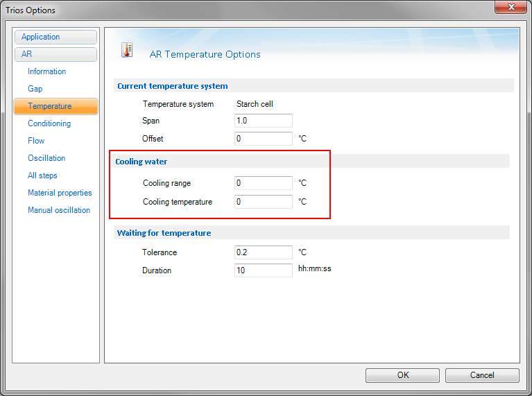Open the Flow options page
This screenshot has height=396, width=532.
pos(36,141)
